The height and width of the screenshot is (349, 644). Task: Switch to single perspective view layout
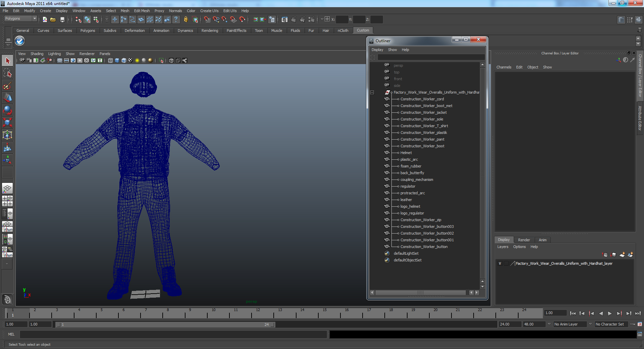tap(7, 188)
